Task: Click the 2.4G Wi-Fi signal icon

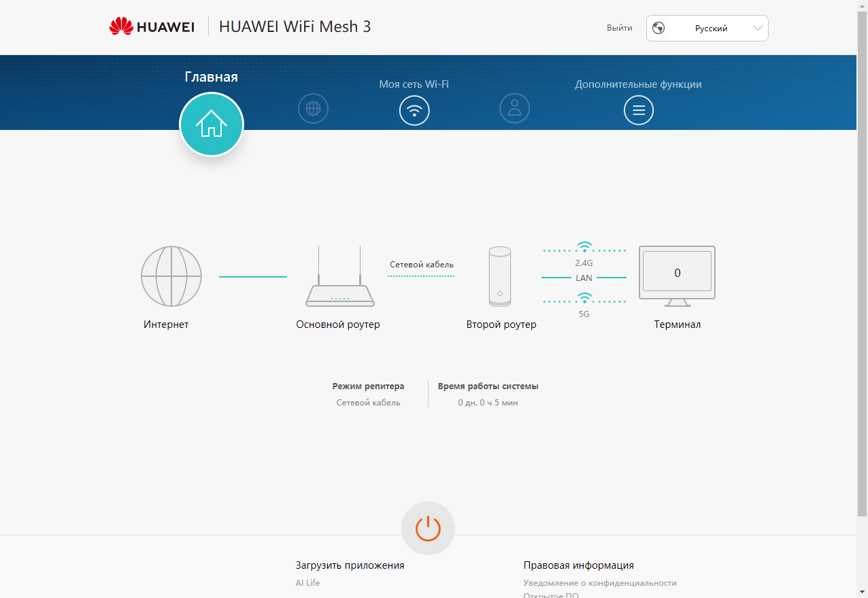Action: [584, 248]
